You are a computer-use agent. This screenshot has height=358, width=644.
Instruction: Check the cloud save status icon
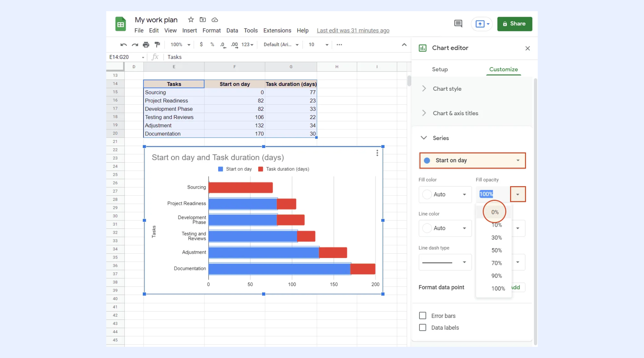tap(215, 20)
